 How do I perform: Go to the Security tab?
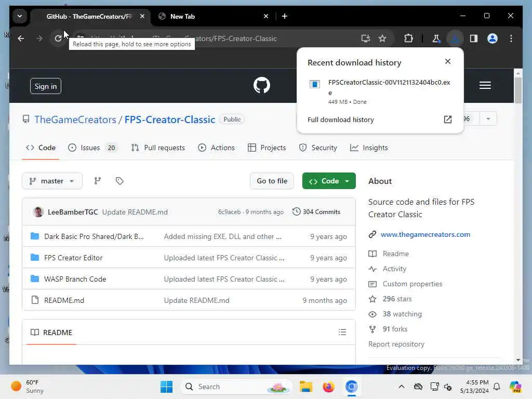click(318, 148)
